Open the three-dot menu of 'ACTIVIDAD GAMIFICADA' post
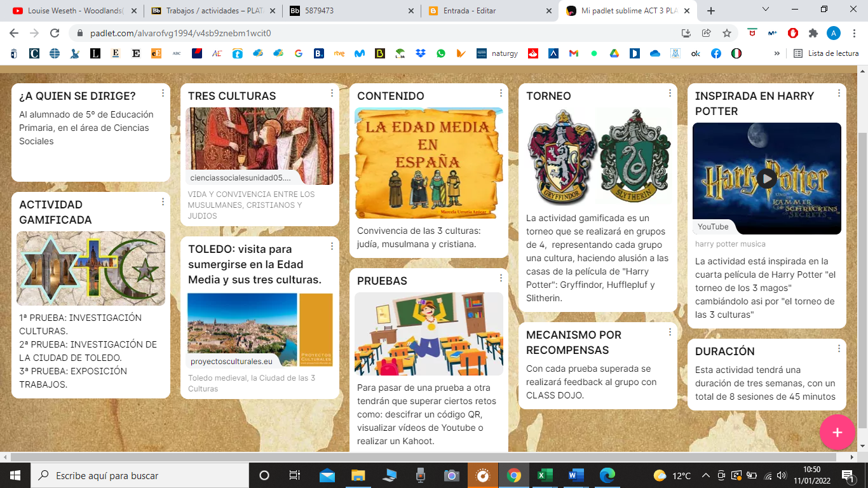The height and width of the screenshot is (488, 868). (x=163, y=202)
